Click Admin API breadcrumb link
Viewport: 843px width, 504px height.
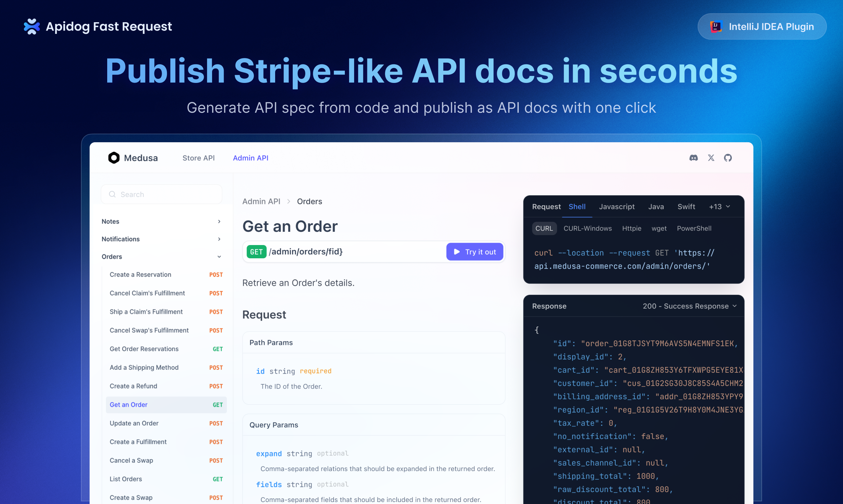click(261, 201)
